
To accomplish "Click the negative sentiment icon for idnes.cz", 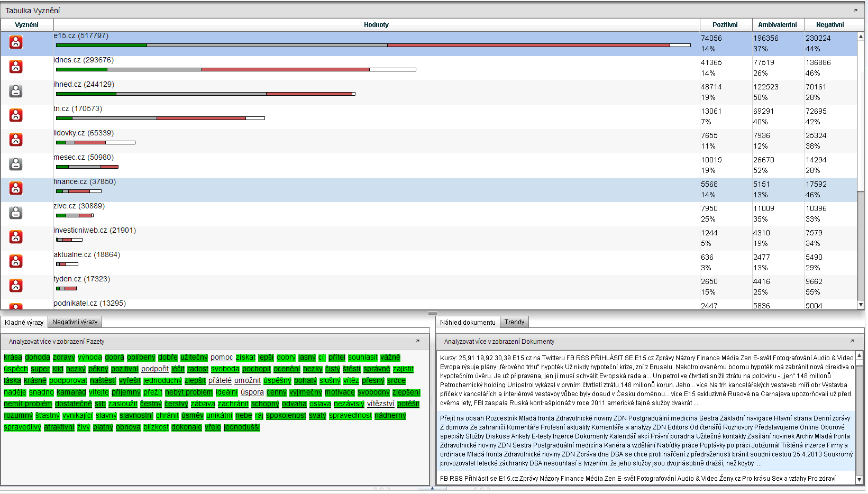I will tap(16, 67).
